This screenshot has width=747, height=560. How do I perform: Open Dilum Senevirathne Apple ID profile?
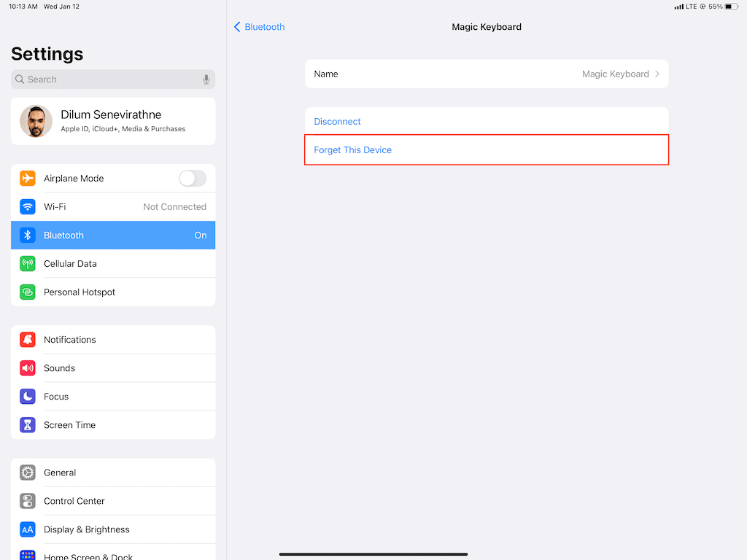click(x=113, y=121)
